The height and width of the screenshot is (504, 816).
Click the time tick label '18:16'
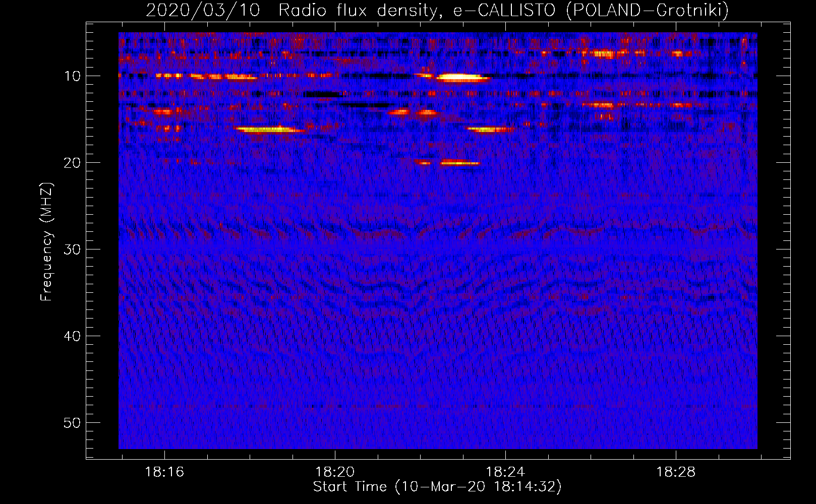[164, 472]
